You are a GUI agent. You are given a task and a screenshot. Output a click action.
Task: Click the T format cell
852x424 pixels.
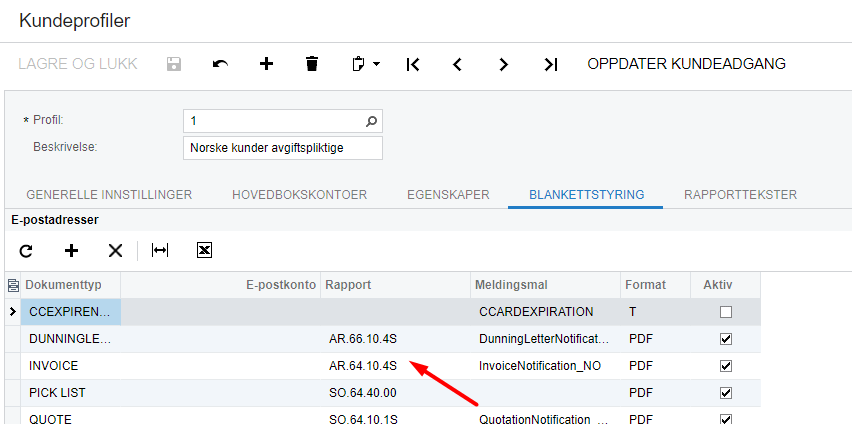[655, 312]
